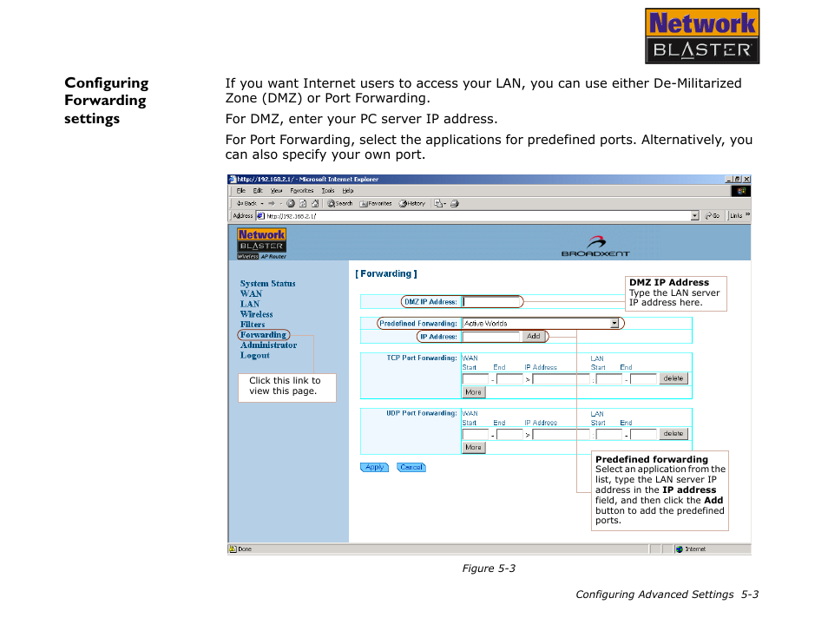
Task: Click the IP Address field next to Add
Action: pos(491,337)
